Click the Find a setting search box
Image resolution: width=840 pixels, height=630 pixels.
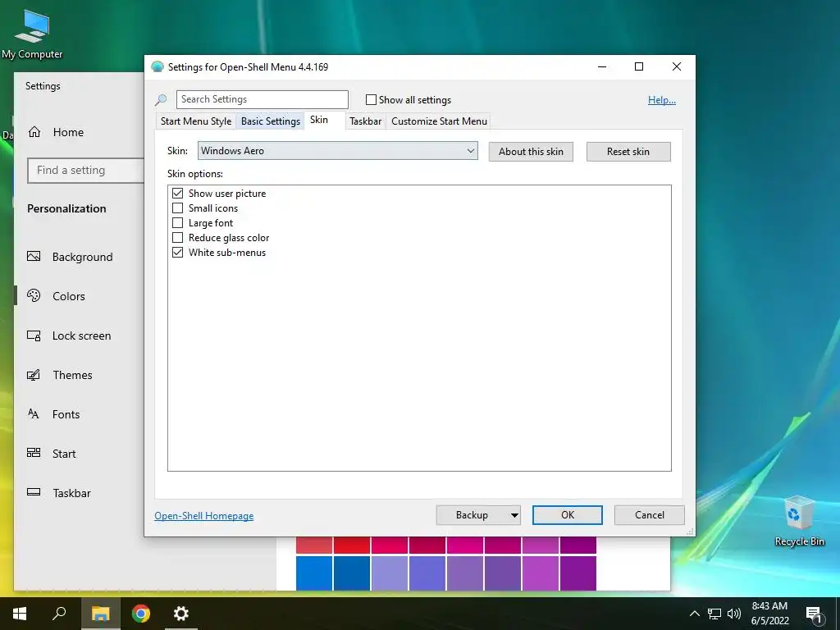tap(85, 171)
